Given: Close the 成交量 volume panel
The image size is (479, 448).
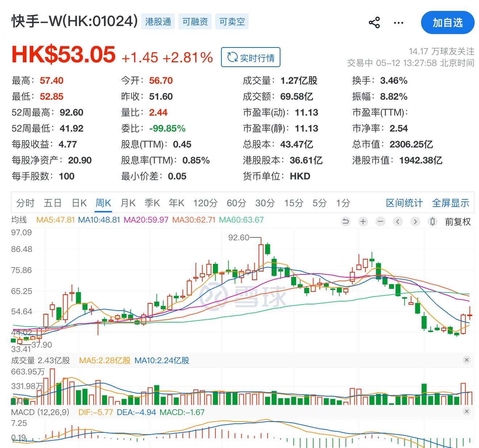Looking at the screenshot, I should [467, 360].
